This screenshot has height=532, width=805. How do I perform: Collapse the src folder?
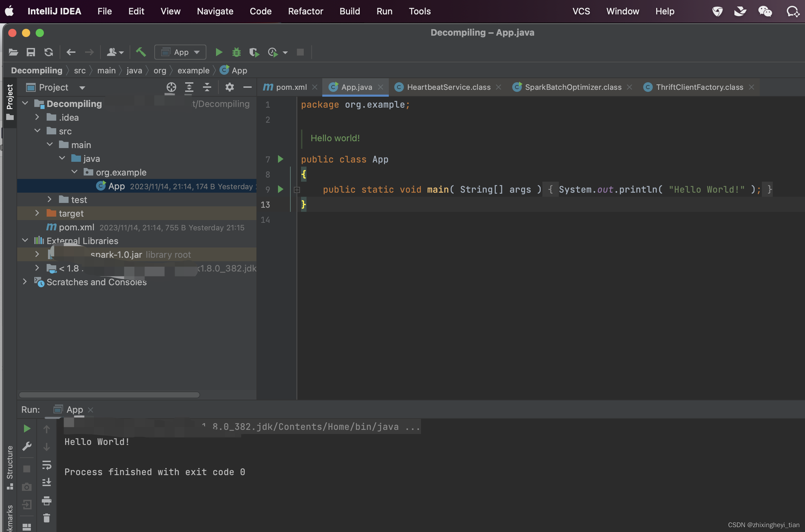point(37,131)
